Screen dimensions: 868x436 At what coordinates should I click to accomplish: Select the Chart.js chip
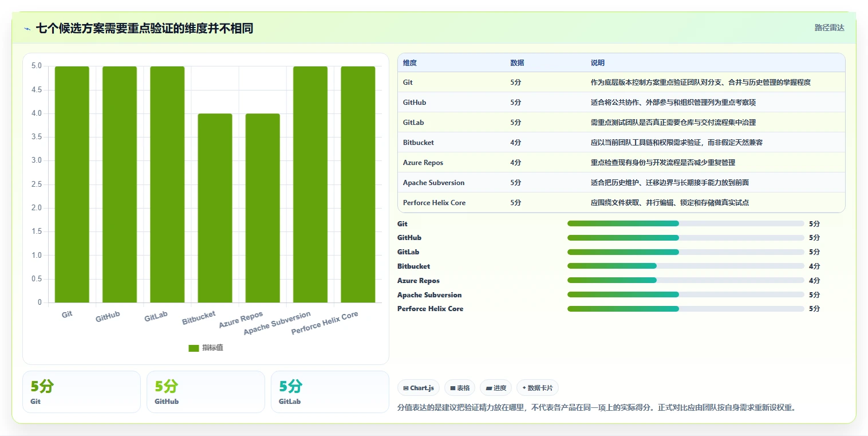pyautogui.click(x=419, y=388)
